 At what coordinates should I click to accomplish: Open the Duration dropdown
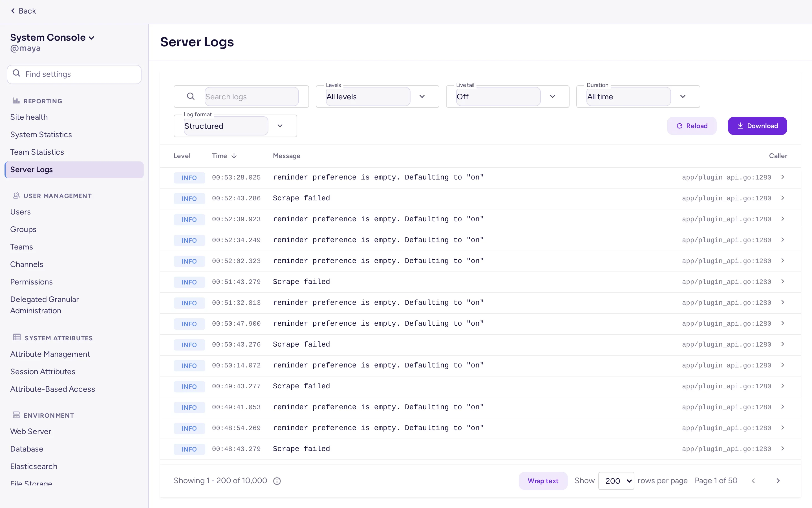point(638,97)
